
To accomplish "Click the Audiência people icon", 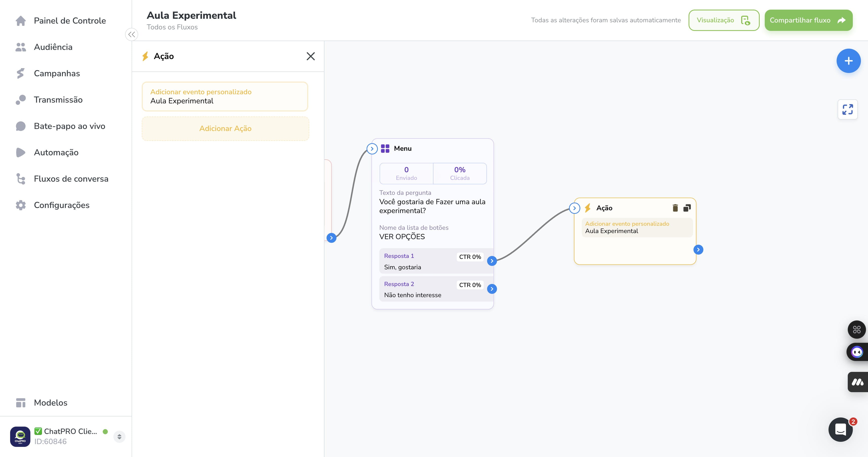I will pos(20,47).
